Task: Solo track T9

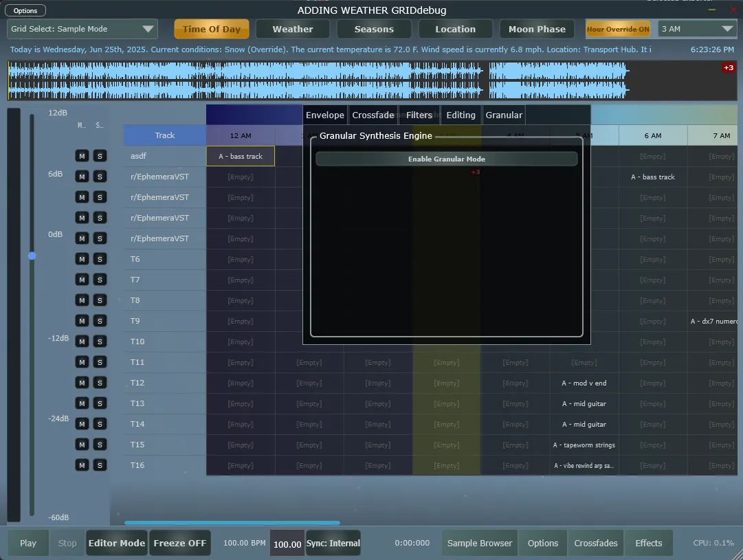Action: 100,321
